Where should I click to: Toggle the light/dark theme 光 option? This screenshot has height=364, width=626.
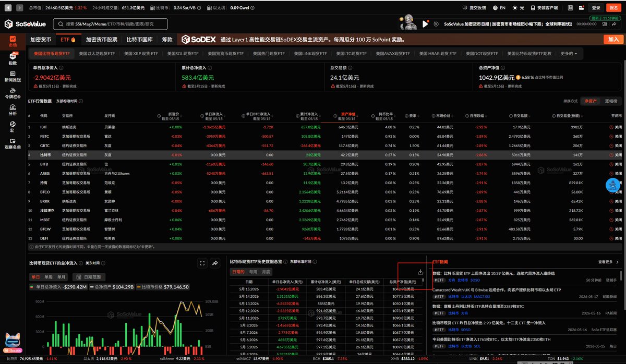(x=518, y=8)
